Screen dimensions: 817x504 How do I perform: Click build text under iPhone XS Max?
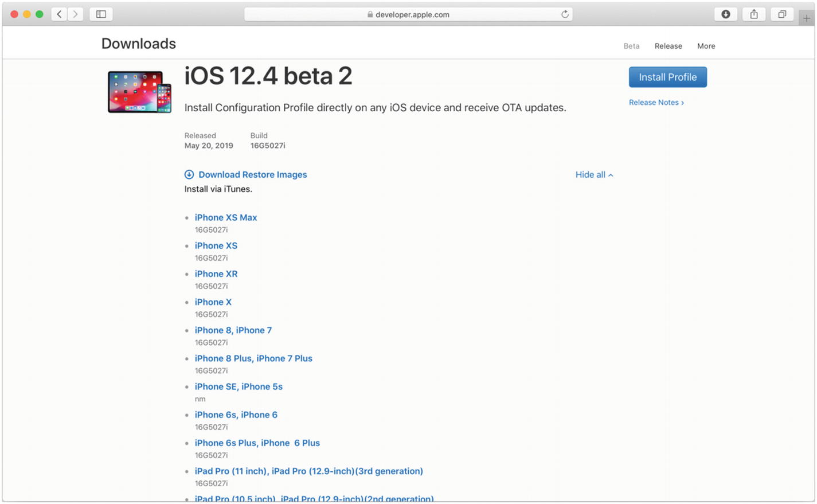point(211,230)
